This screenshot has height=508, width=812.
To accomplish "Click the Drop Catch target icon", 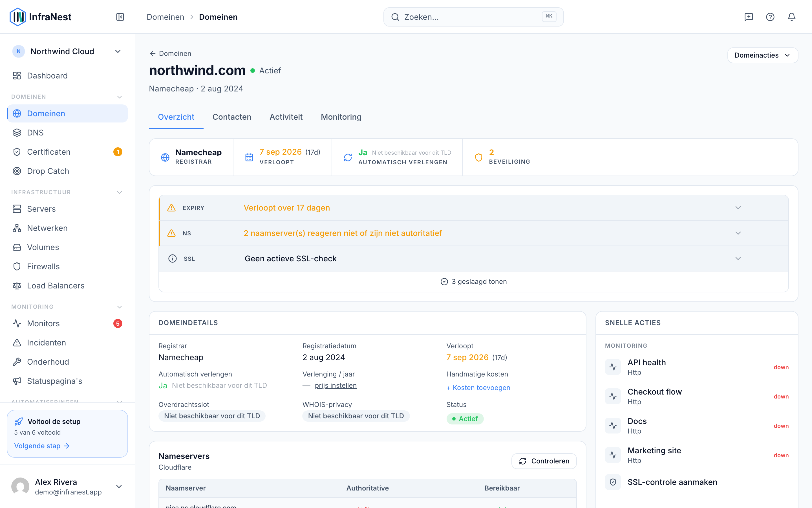I will (x=17, y=171).
